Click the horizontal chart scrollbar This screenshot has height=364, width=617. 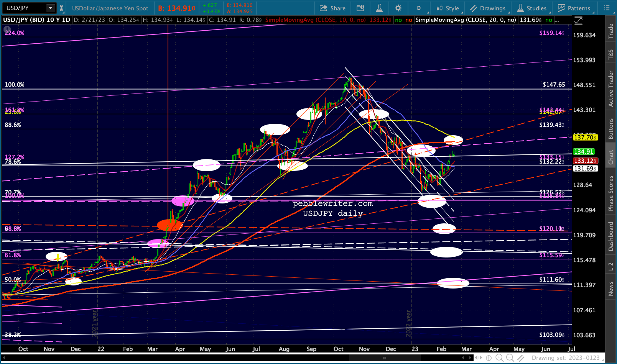pyautogui.click(x=236, y=358)
